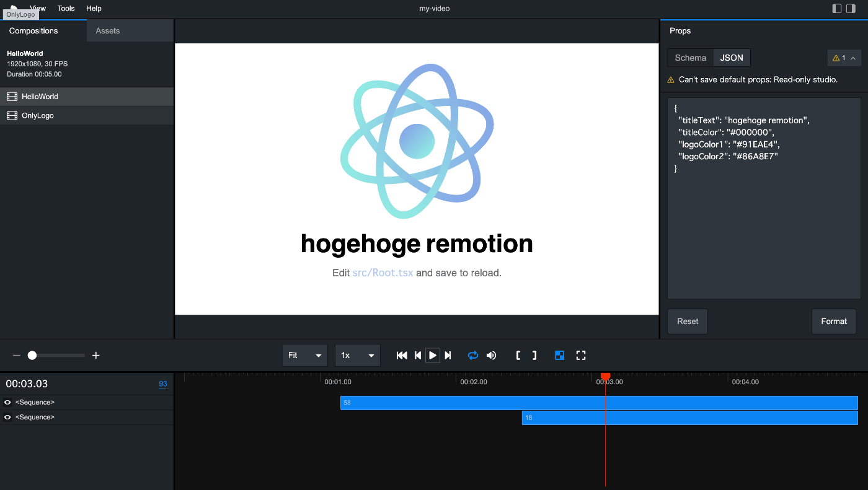The image size is (868, 490).
Task: Toggle visibility of the second Sequence track
Action: coord(7,418)
